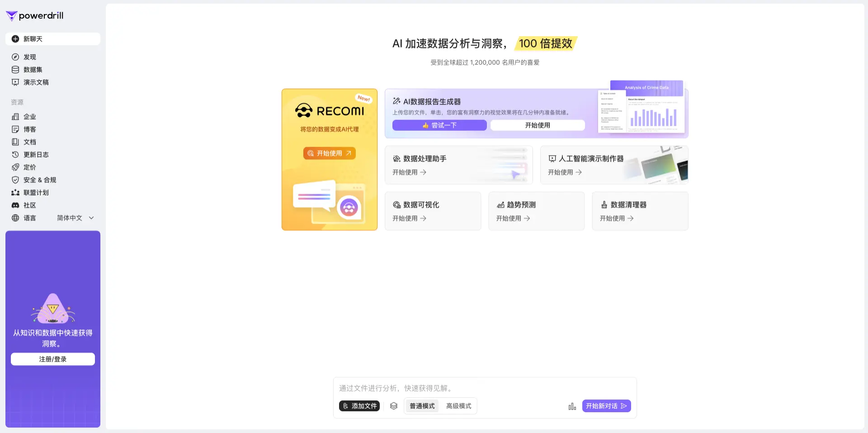The height and width of the screenshot is (433, 868).
Task: Open 联盟计划 in the sidebar
Action: tap(53, 193)
